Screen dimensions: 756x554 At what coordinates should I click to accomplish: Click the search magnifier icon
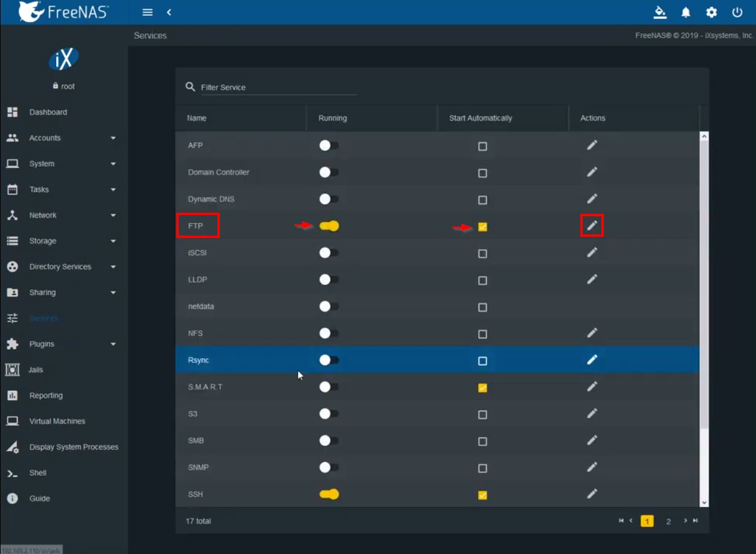[190, 87]
